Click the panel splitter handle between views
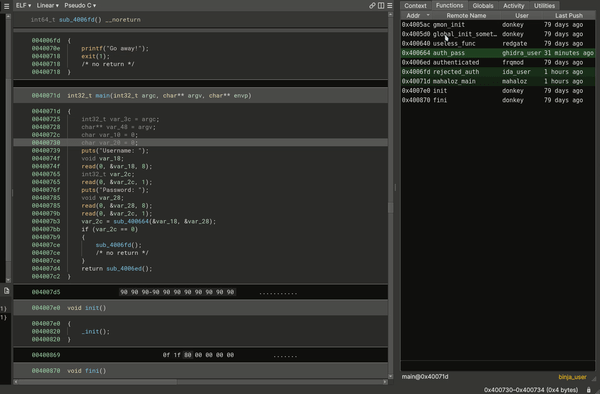 point(395,187)
